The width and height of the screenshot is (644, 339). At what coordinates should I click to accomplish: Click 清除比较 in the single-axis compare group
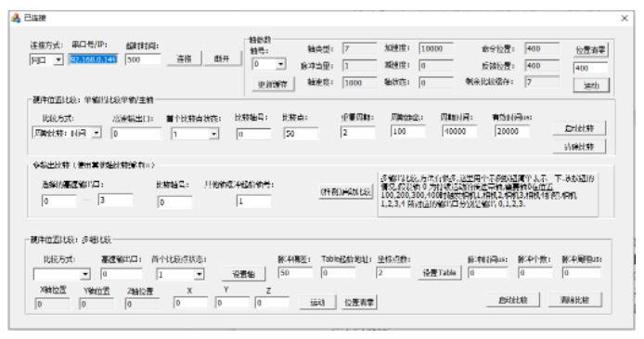click(x=579, y=147)
